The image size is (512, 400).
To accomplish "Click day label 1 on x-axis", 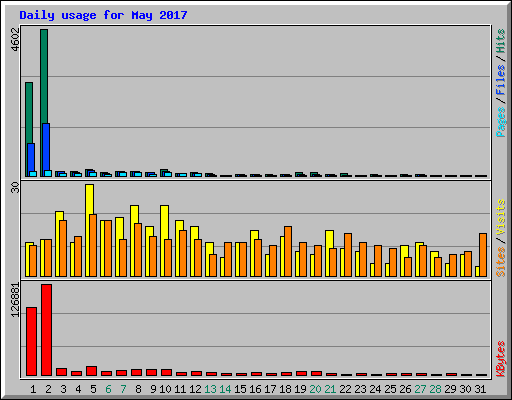I will [x=33, y=389].
